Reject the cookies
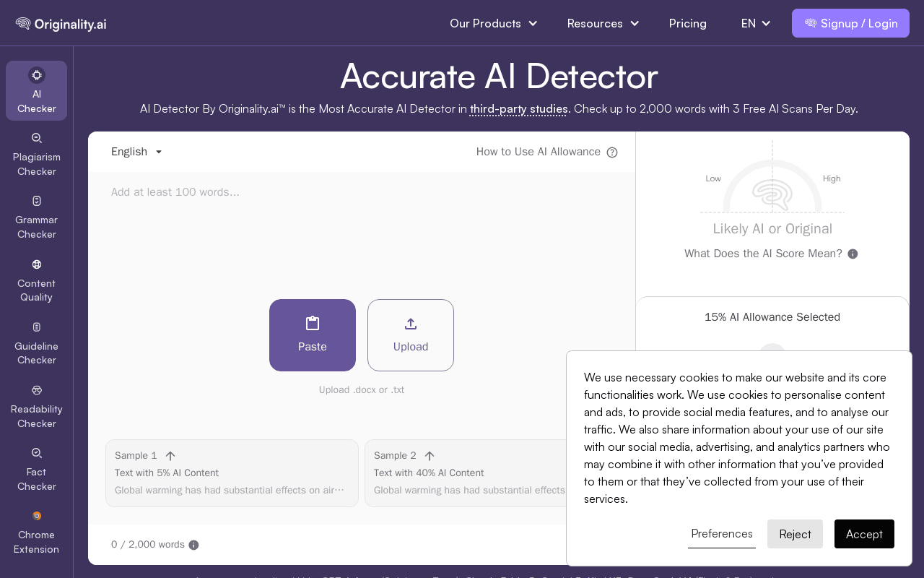 tap(795, 534)
